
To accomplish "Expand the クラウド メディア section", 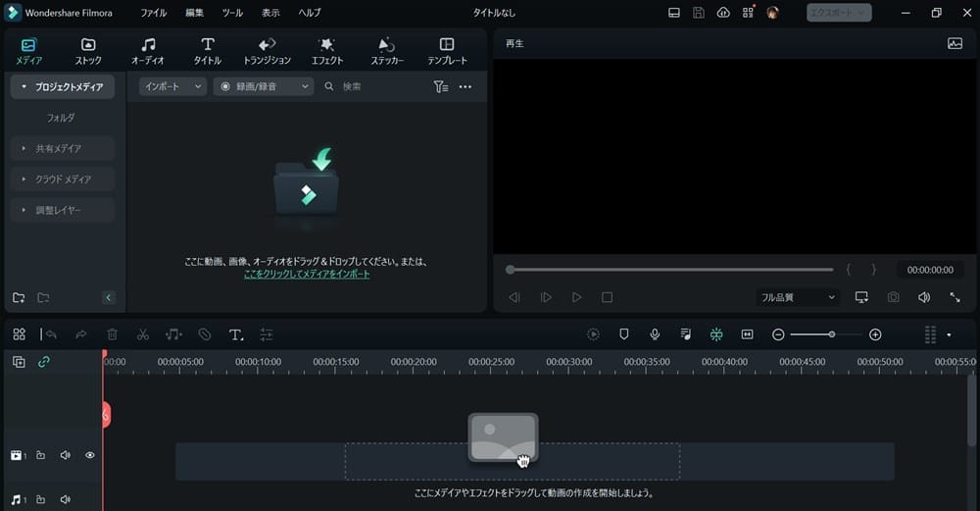I will [62, 179].
